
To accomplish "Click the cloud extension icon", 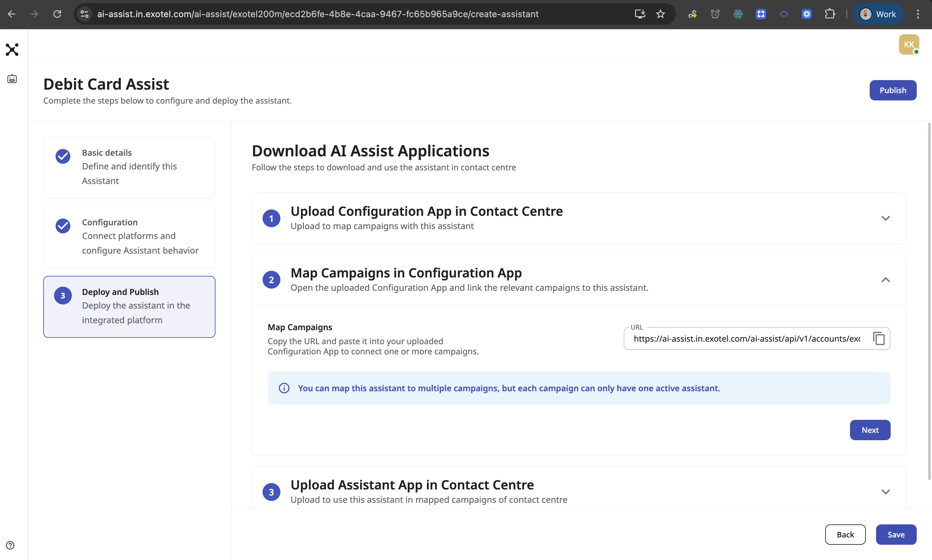I will [x=784, y=14].
